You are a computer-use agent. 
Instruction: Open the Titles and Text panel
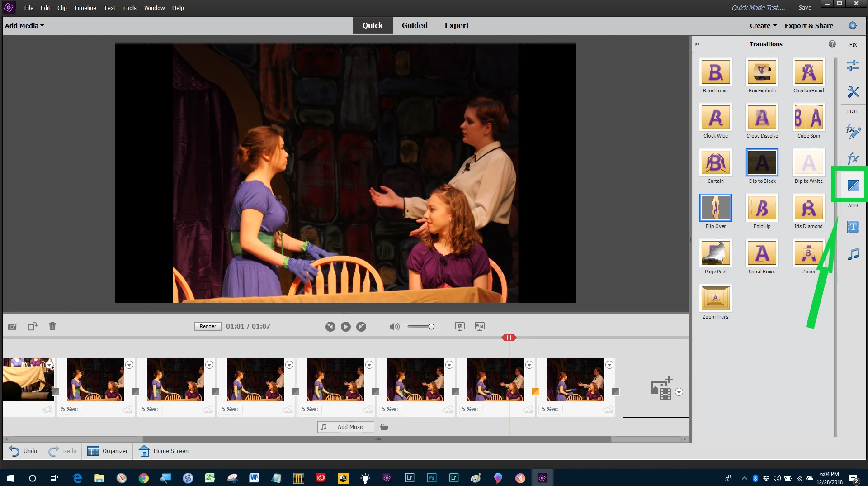853,227
